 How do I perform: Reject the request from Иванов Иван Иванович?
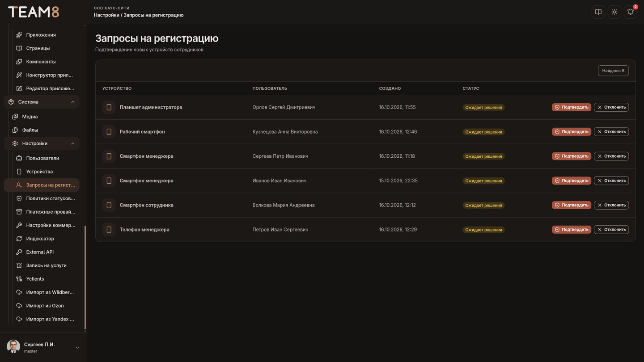click(x=611, y=181)
